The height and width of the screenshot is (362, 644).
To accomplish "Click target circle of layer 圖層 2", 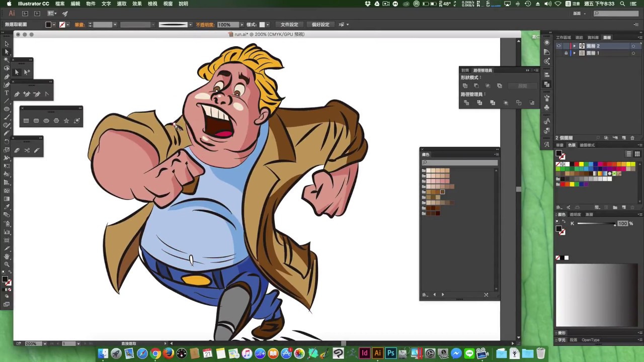I will (633, 46).
